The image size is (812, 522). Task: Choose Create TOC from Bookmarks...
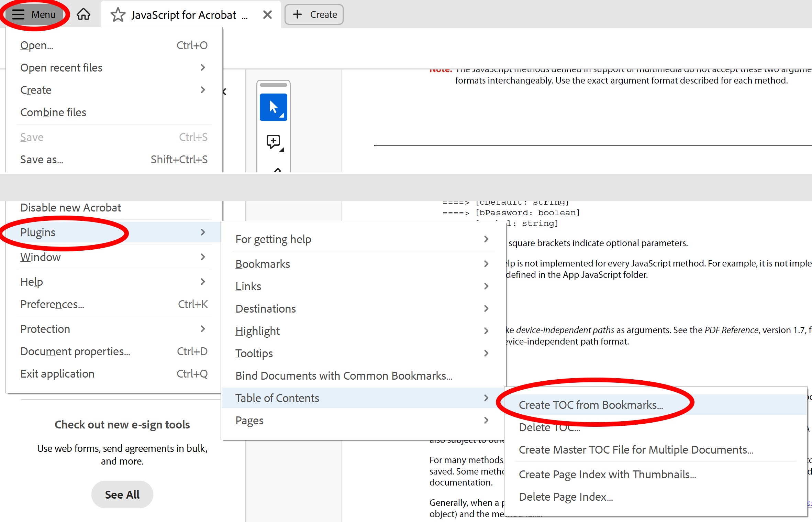pos(656,405)
